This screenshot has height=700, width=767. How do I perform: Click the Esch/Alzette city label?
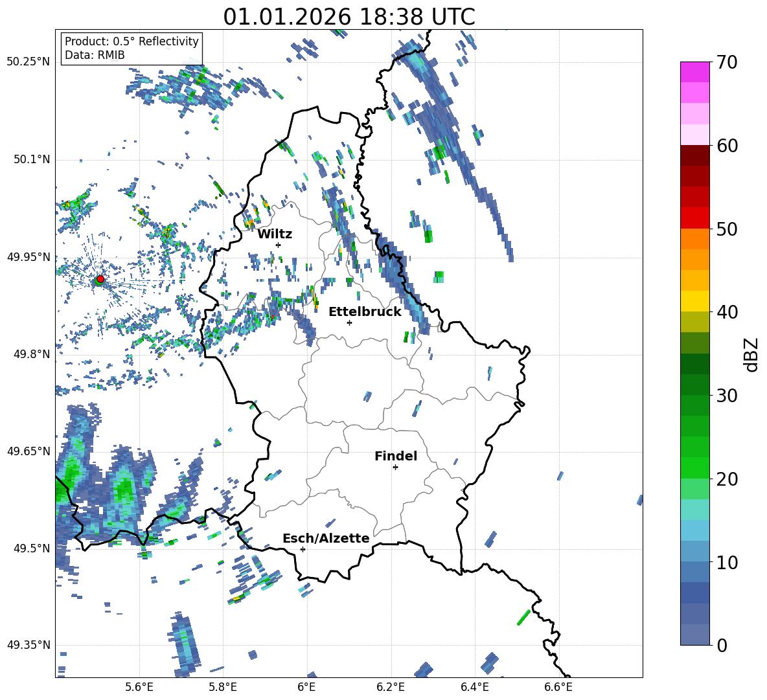coord(326,538)
